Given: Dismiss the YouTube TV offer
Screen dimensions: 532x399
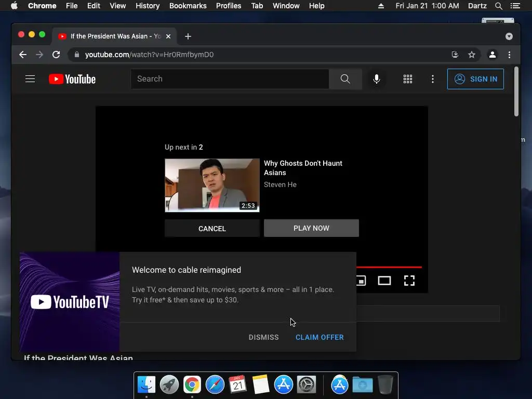Looking at the screenshot, I should click(x=263, y=337).
